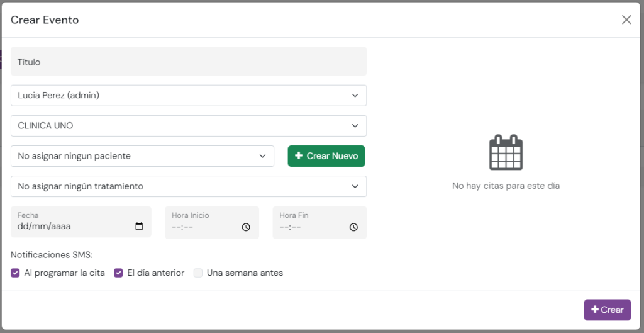Expand the CLINICA UNO dropdown

click(188, 126)
